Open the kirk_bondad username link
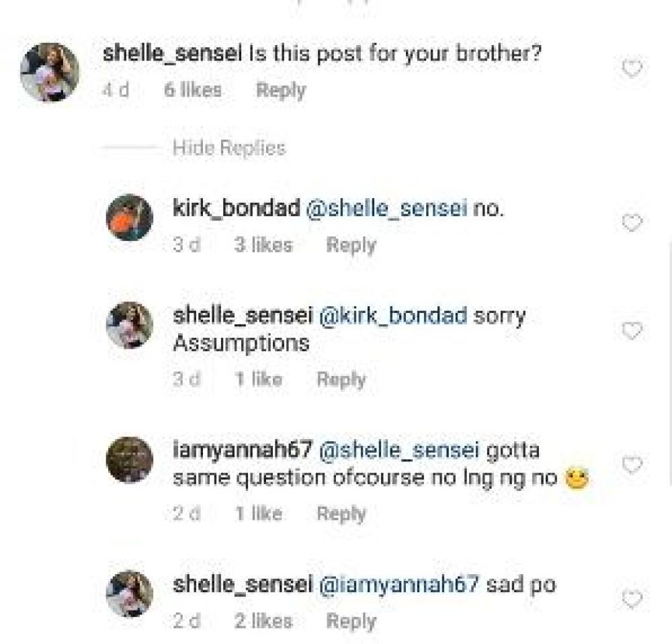 236,209
